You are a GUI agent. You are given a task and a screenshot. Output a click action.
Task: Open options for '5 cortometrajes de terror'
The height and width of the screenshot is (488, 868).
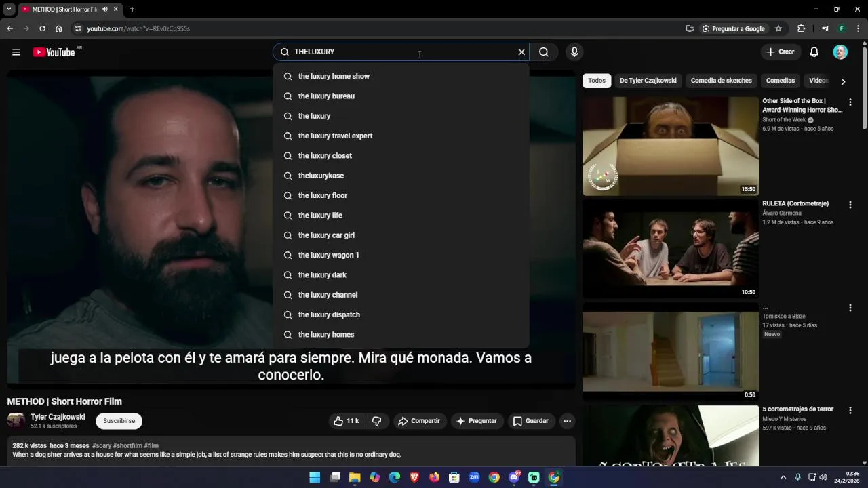click(850, 410)
